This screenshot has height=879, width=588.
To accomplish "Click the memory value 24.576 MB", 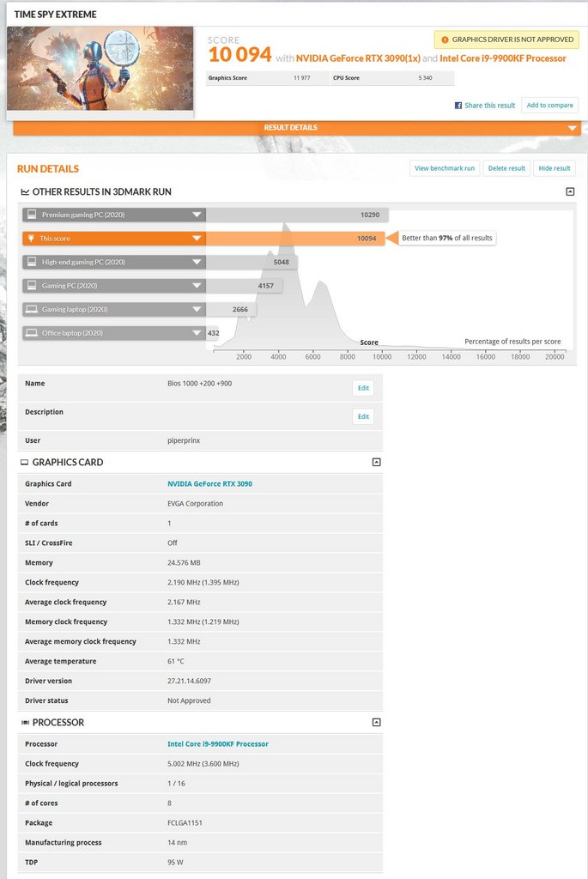I will 184,563.
